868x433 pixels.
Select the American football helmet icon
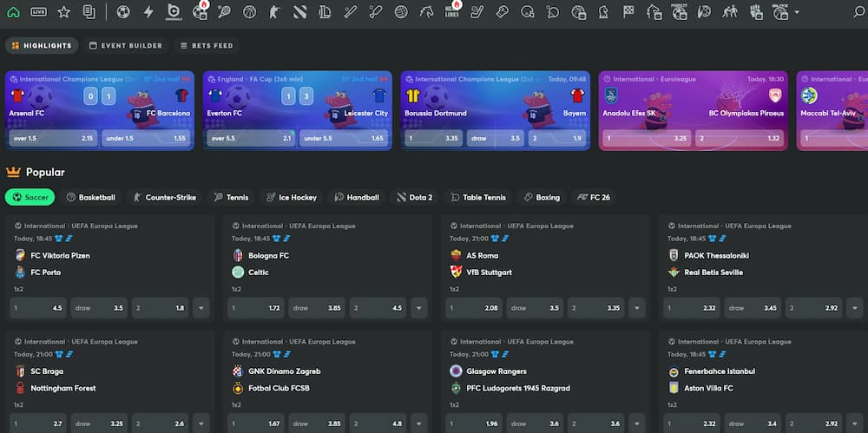click(x=528, y=12)
